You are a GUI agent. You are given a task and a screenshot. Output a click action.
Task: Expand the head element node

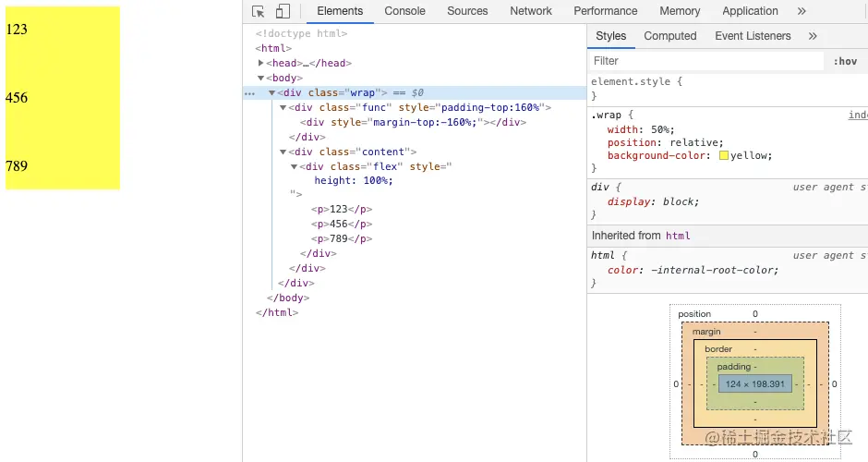point(260,63)
